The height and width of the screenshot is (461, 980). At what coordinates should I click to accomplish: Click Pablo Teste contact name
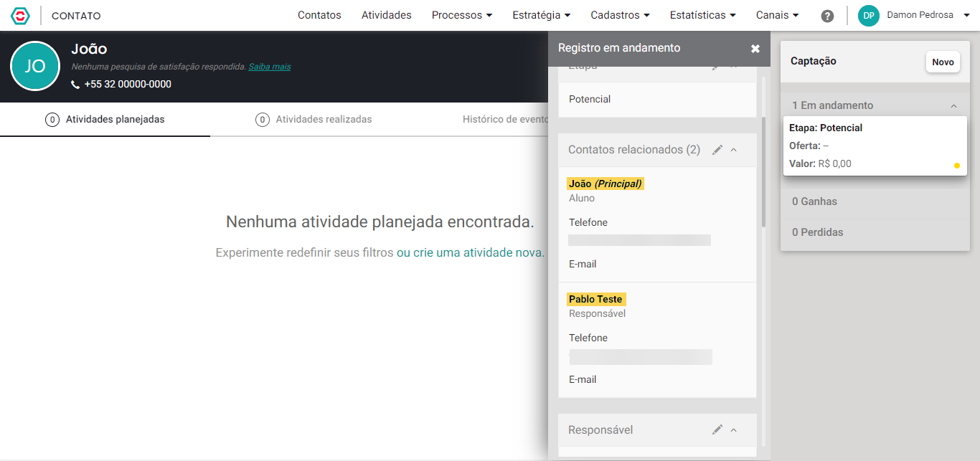coord(595,299)
